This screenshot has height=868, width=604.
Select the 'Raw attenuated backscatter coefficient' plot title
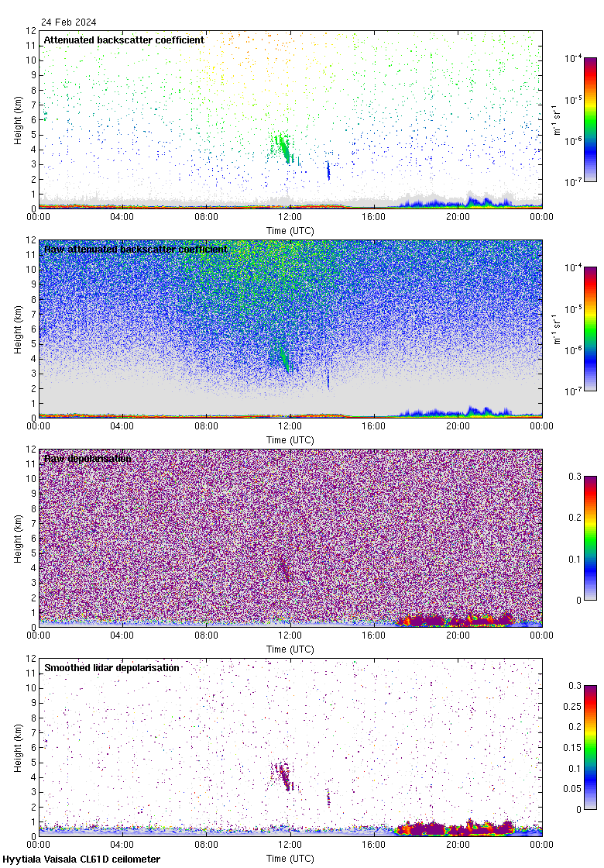(x=136, y=249)
